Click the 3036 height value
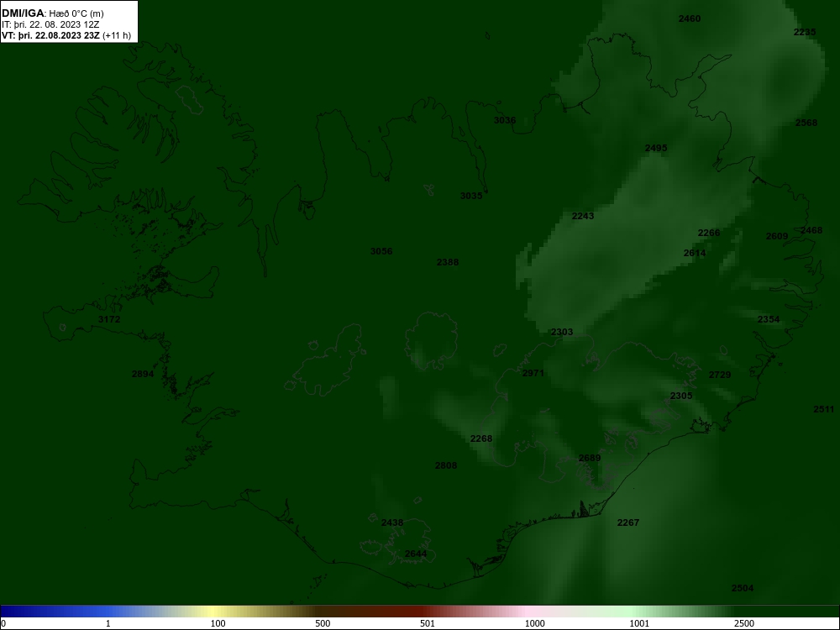The width and height of the screenshot is (840, 630). click(x=505, y=120)
